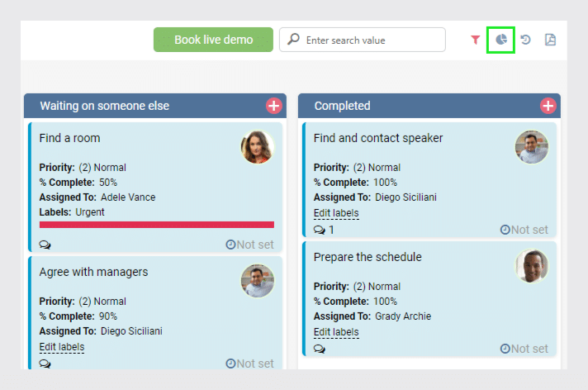Click the red filter funnel icon

[476, 40]
